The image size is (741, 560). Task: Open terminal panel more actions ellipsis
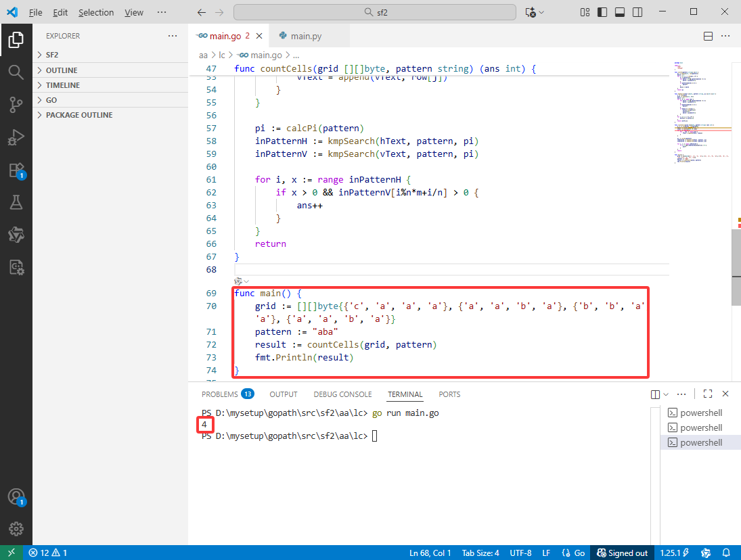pyautogui.click(x=681, y=394)
